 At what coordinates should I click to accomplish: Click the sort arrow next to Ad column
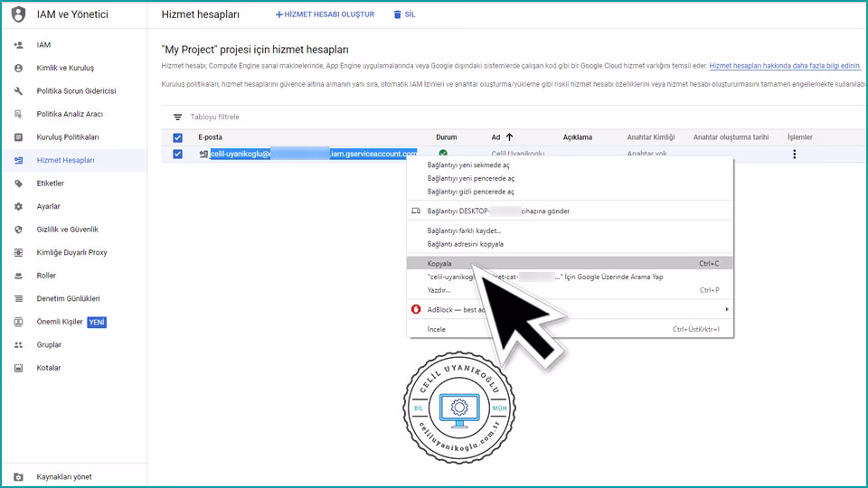coord(509,137)
